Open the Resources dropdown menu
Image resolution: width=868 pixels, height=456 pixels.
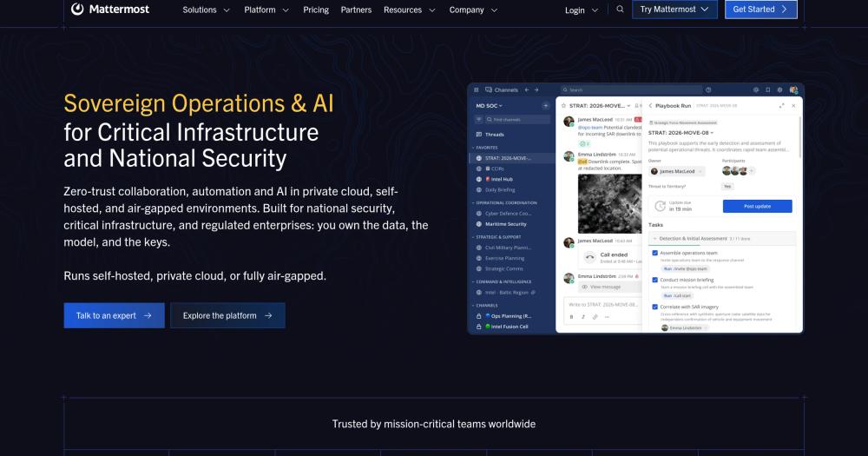(x=409, y=10)
